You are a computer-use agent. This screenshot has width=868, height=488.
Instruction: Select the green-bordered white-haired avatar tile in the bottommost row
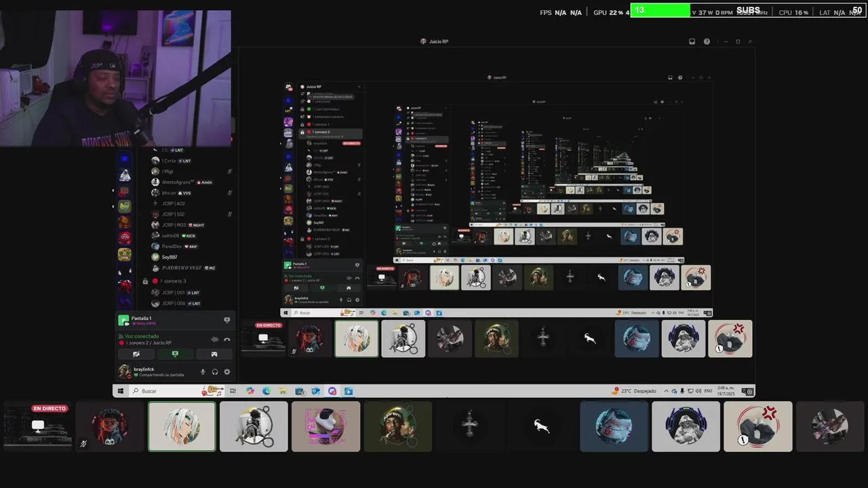point(182,426)
